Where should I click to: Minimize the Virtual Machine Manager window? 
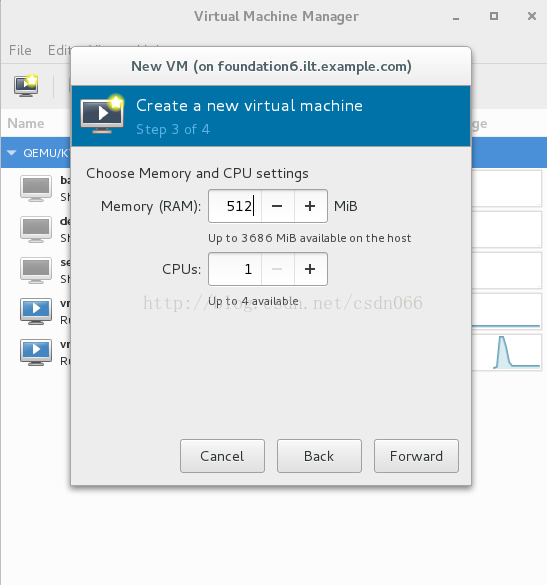(x=456, y=17)
